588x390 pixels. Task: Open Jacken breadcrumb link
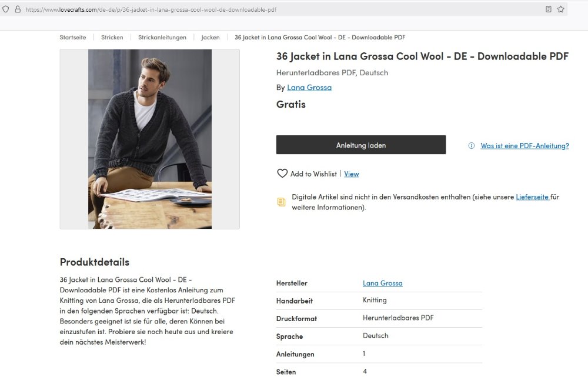(x=211, y=38)
